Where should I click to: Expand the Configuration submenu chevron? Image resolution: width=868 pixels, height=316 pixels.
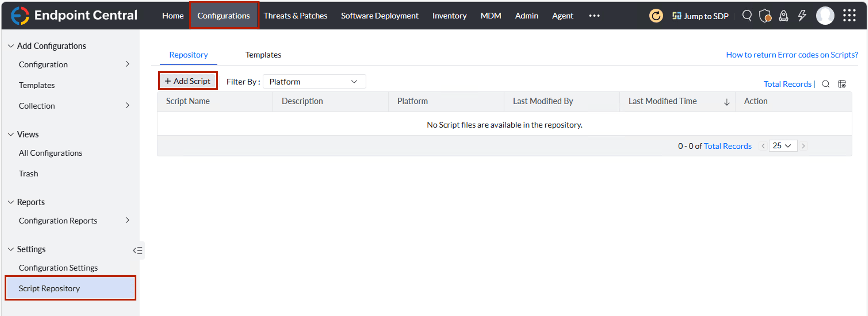tap(127, 64)
